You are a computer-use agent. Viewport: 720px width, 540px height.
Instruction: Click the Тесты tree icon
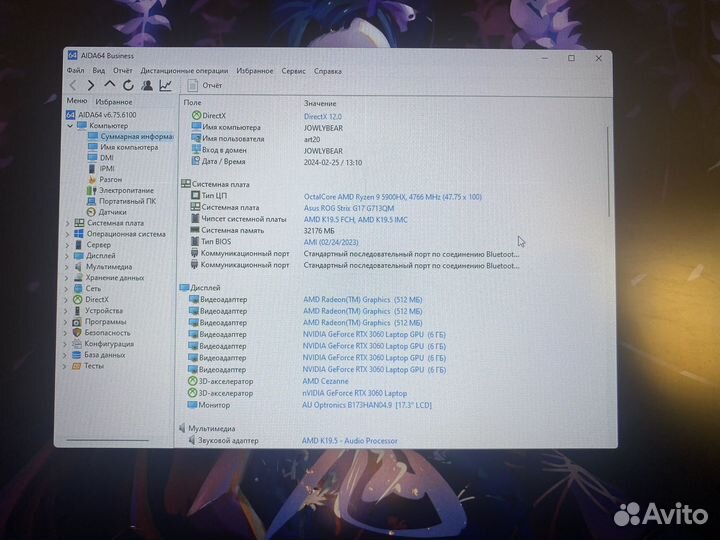pos(76,366)
